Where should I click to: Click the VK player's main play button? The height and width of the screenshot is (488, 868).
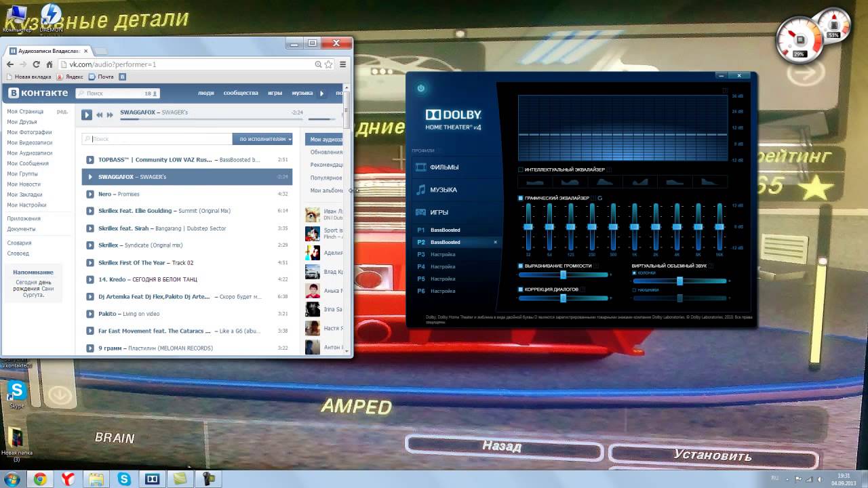87,115
